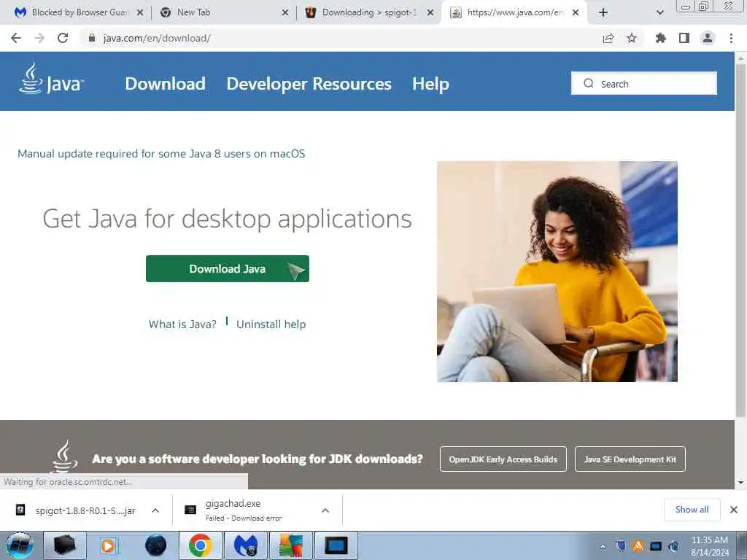Open the Chrome profile avatar

[x=708, y=38]
